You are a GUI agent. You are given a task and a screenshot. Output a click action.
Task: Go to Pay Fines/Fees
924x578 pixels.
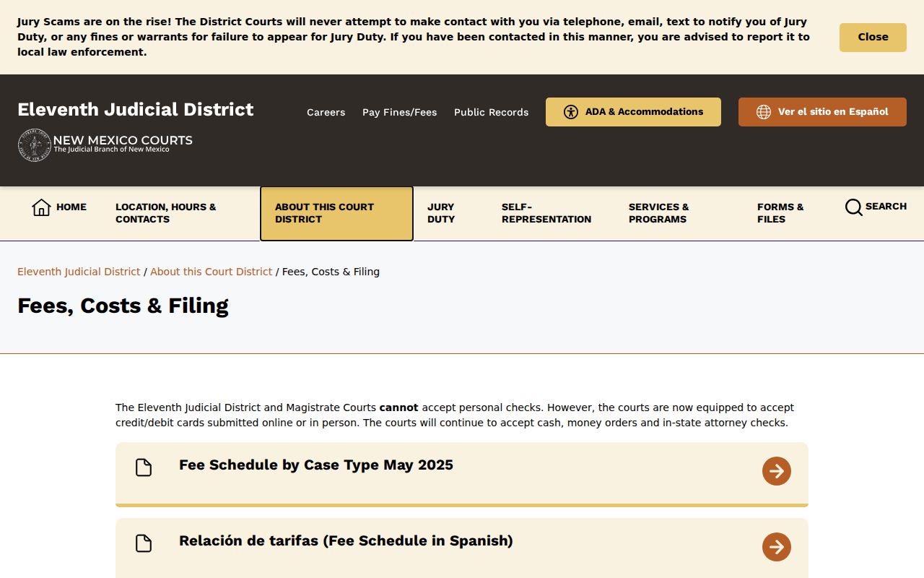pyautogui.click(x=399, y=112)
